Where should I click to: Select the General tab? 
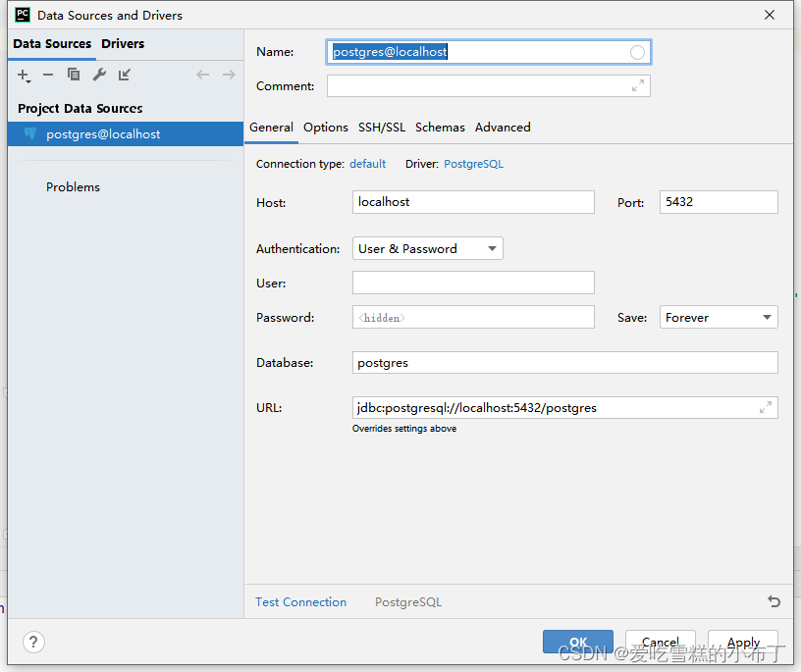tap(271, 128)
